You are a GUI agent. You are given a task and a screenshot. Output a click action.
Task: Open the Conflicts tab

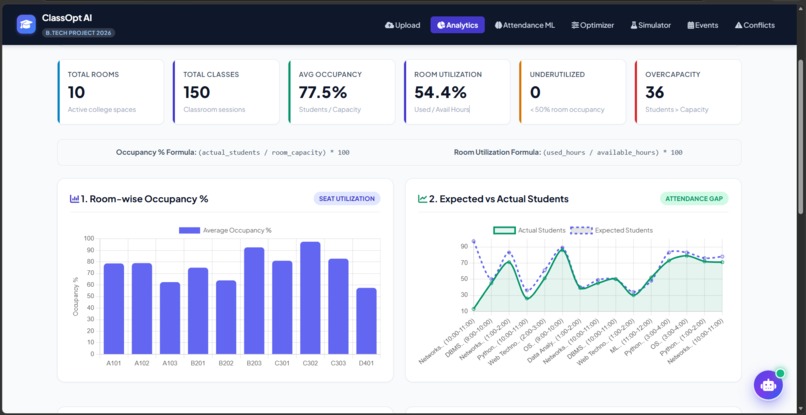point(755,25)
